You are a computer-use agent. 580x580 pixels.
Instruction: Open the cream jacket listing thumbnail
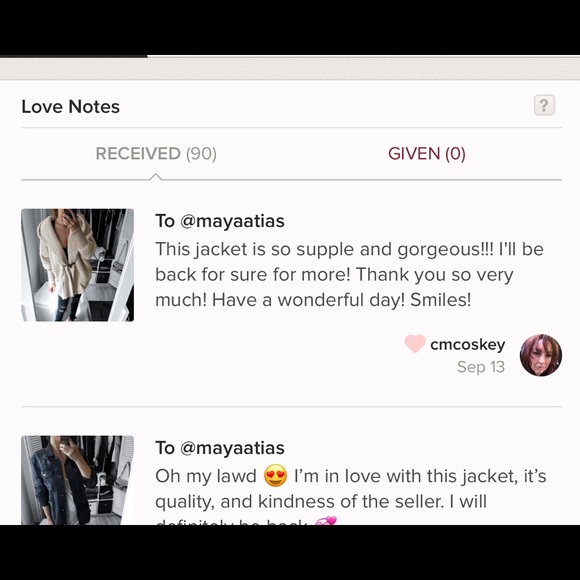point(77,265)
